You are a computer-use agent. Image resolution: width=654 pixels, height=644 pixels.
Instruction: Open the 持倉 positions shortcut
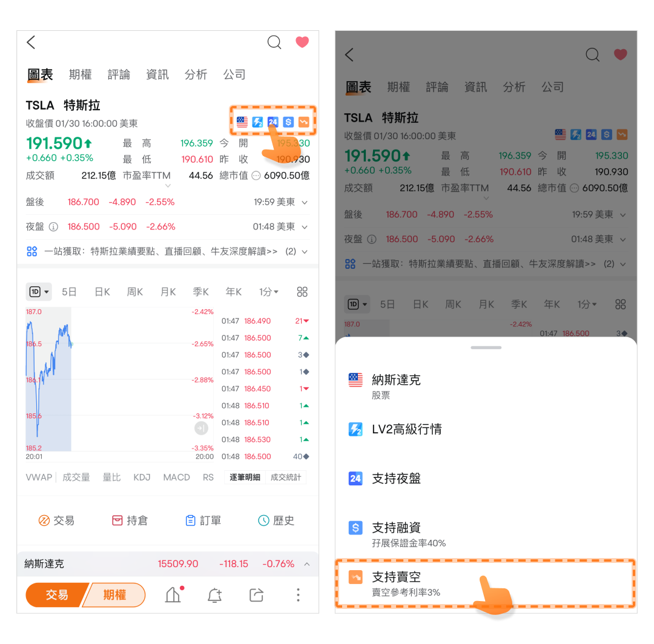tap(130, 520)
